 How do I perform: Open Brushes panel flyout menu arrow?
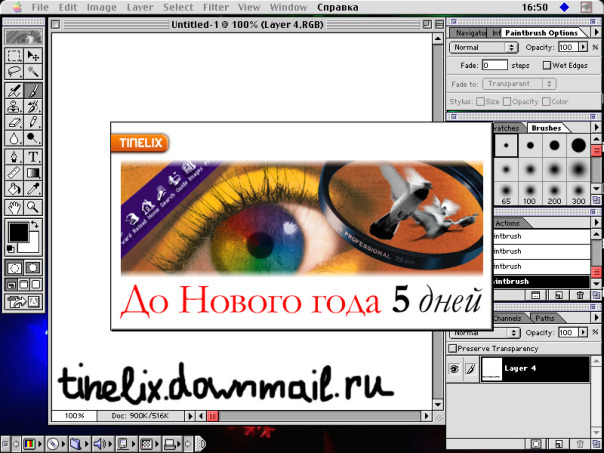[596, 128]
